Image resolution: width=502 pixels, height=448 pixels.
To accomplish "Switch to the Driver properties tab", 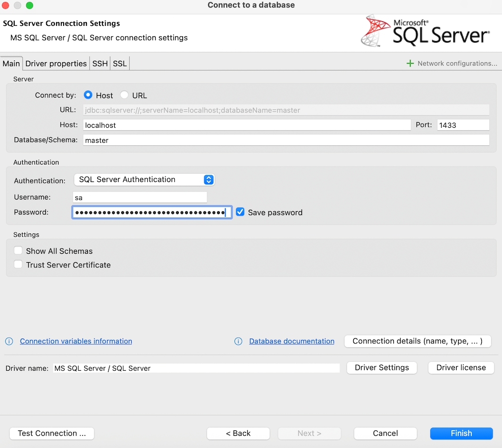I will 56,64.
